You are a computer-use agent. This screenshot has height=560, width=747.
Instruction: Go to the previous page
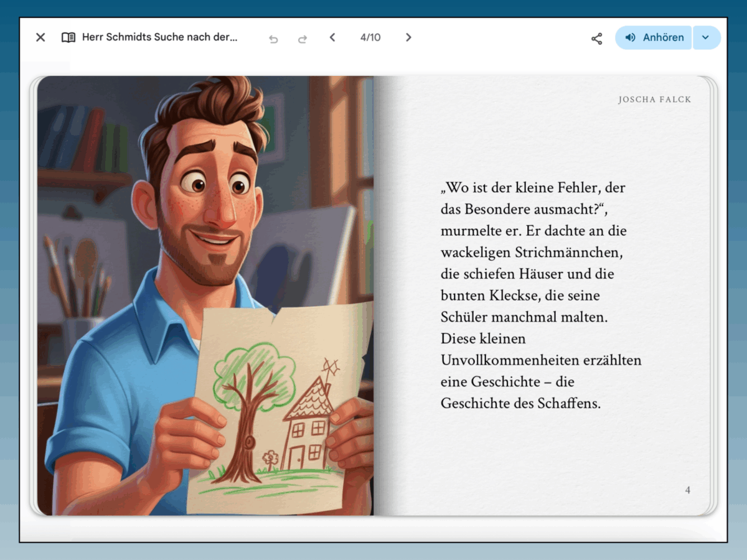(x=332, y=37)
